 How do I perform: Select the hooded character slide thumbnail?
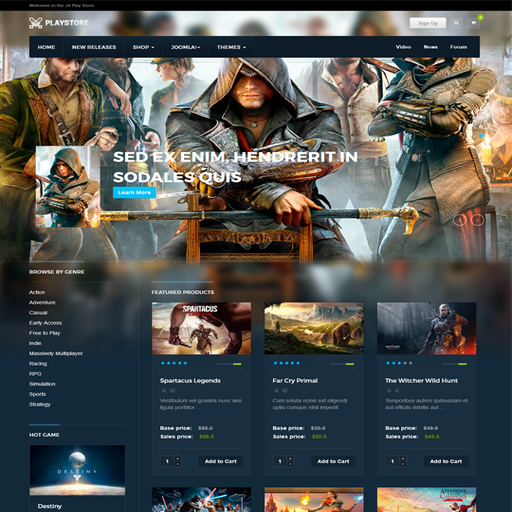(x=68, y=187)
